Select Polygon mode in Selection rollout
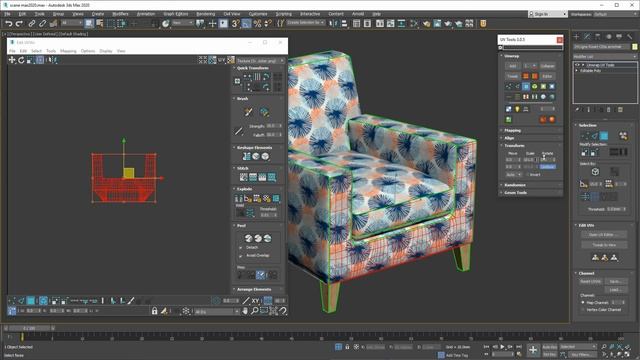640x360 pixels. (604, 136)
